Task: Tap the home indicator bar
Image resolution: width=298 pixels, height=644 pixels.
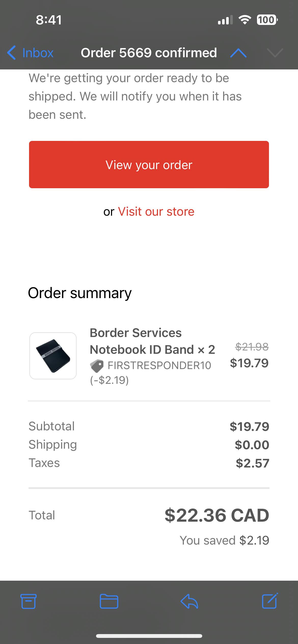Action: pos(149,636)
